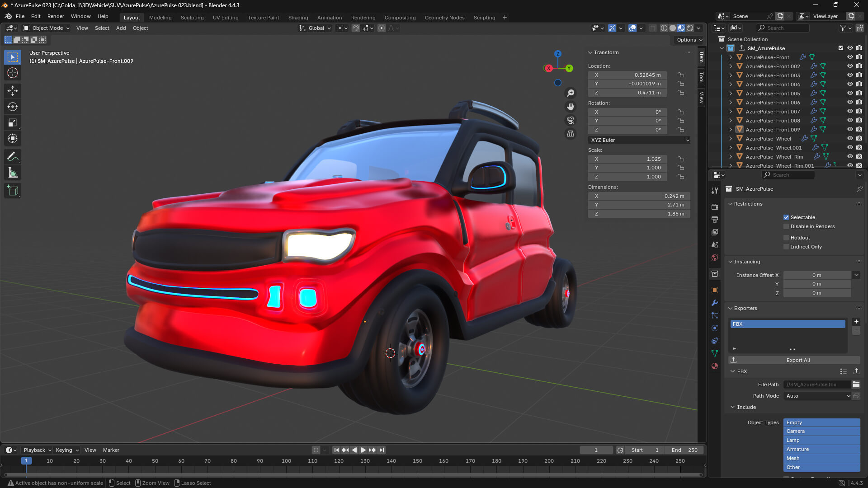Open the Help menu
The width and height of the screenshot is (868, 488).
click(103, 16)
